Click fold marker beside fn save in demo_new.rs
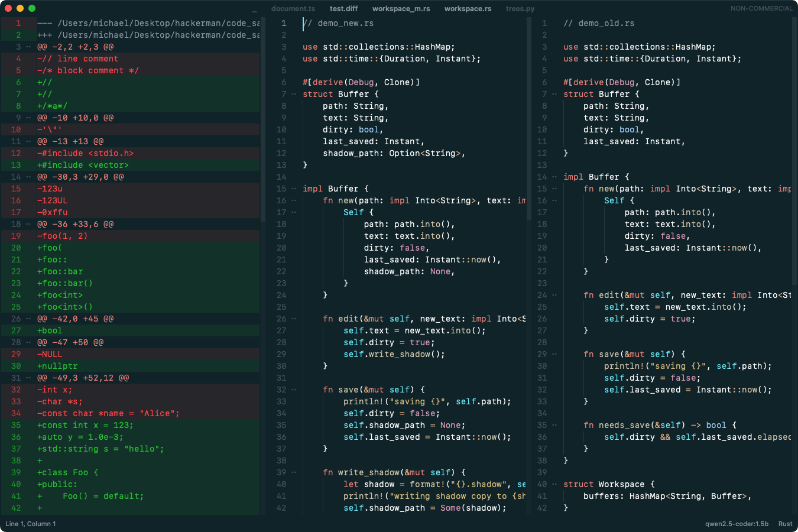Image resolution: width=798 pixels, height=532 pixels. [294, 390]
